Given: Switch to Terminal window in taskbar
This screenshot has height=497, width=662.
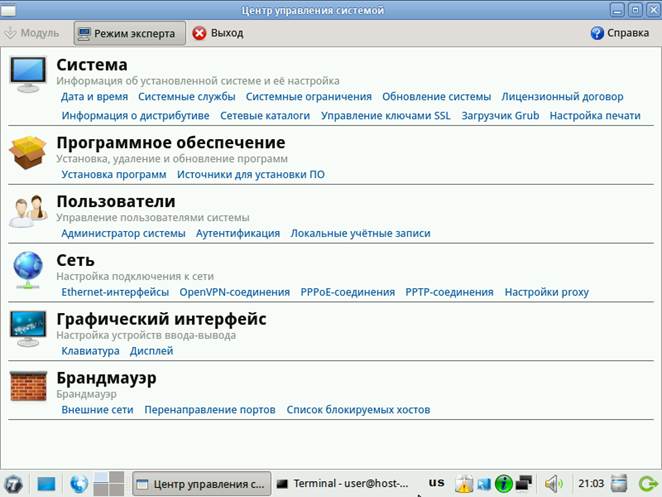Looking at the screenshot, I should click(x=345, y=484).
